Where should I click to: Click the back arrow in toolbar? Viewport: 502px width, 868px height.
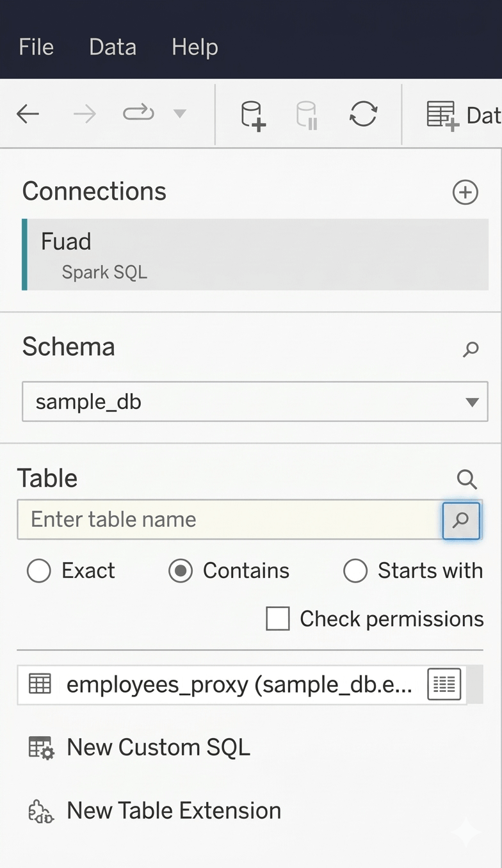pos(28,115)
